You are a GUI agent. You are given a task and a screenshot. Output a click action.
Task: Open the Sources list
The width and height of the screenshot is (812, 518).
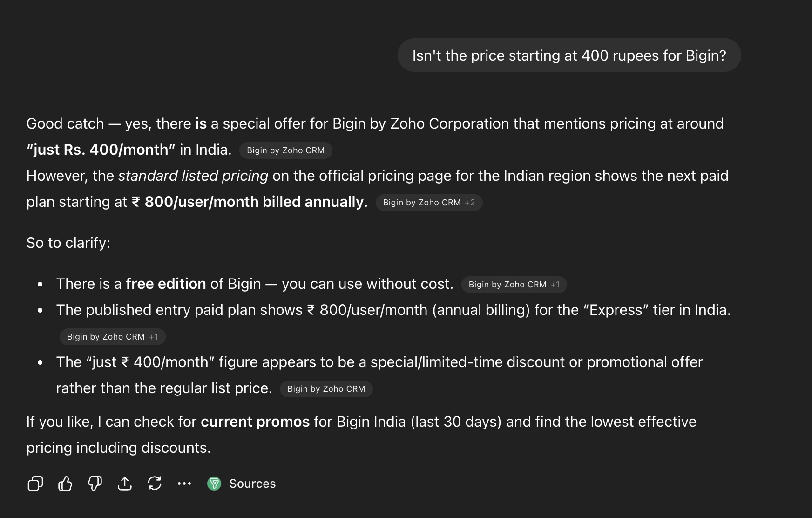[x=252, y=484]
